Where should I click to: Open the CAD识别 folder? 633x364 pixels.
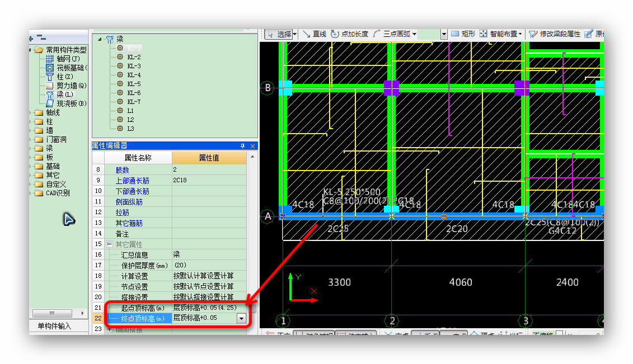click(x=52, y=193)
